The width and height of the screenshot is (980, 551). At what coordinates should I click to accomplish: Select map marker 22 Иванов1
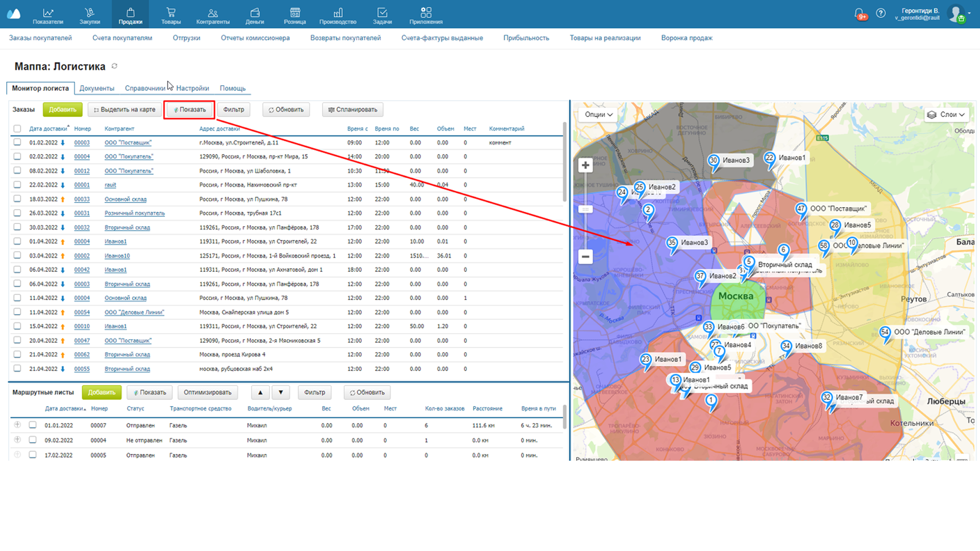770,159
